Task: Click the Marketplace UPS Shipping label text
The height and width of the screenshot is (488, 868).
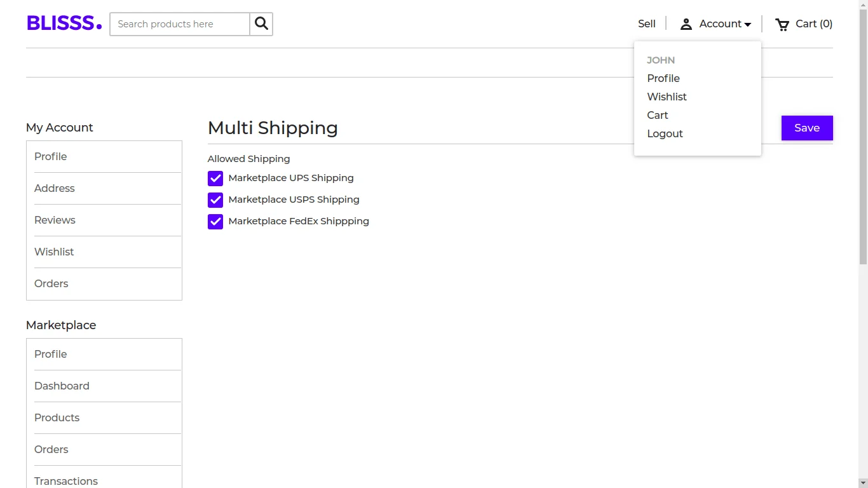Action: click(291, 178)
